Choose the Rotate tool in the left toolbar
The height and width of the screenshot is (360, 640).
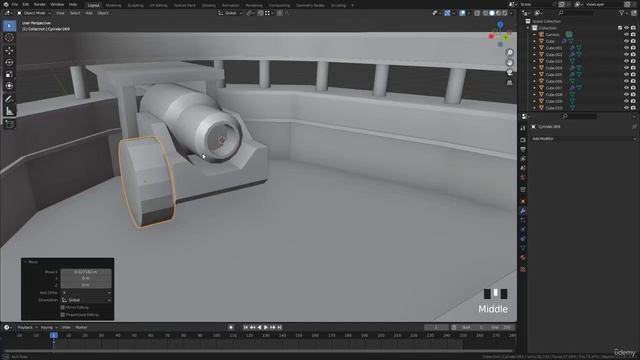(x=9, y=62)
